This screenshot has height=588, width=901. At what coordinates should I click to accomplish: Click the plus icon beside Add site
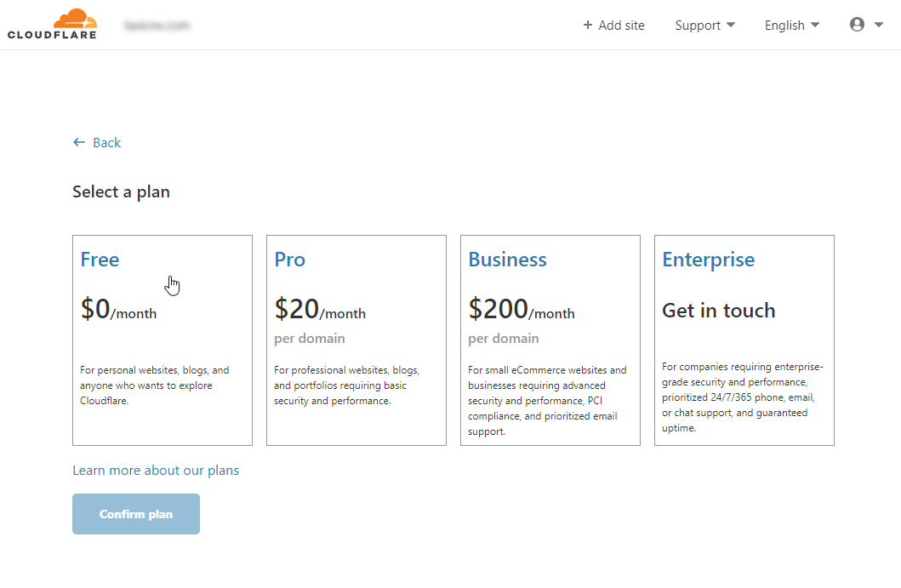click(587, 26)
